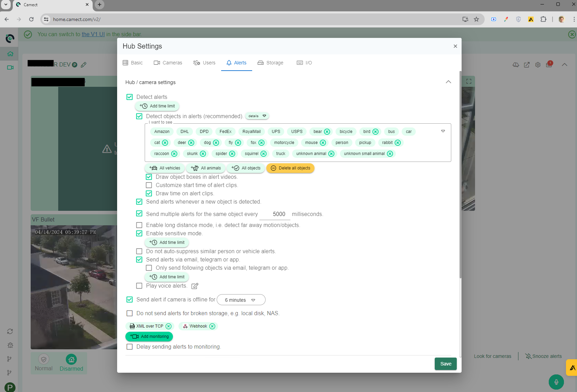This screenshot has height=392, width=577.
Task: Follow the V1 UI link
Action: (93, 34)
